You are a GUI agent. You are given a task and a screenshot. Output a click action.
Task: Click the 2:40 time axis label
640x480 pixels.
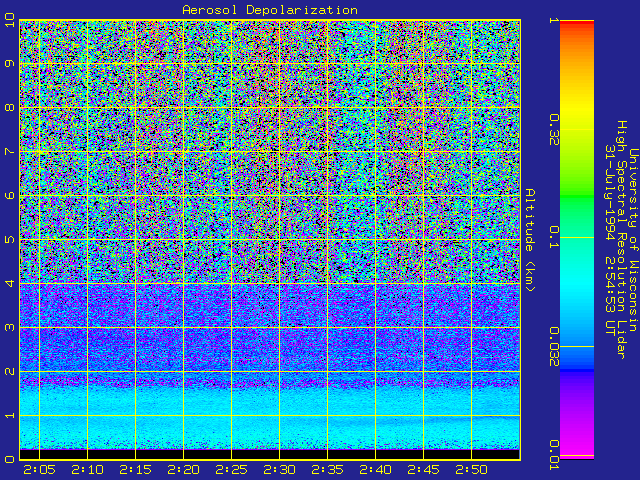pyautogui.click(x=376, y=470)
